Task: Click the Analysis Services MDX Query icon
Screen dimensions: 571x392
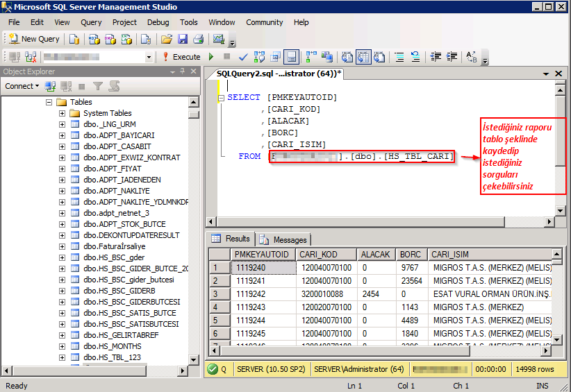Action: (94, 39)
